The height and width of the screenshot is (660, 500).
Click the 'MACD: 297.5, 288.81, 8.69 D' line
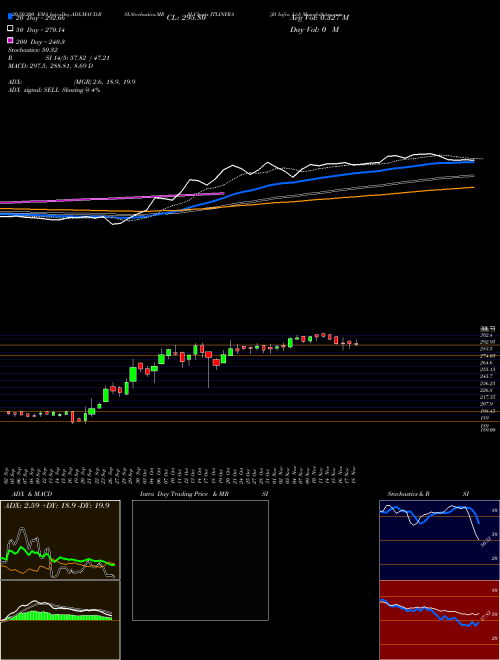[51, 66]
